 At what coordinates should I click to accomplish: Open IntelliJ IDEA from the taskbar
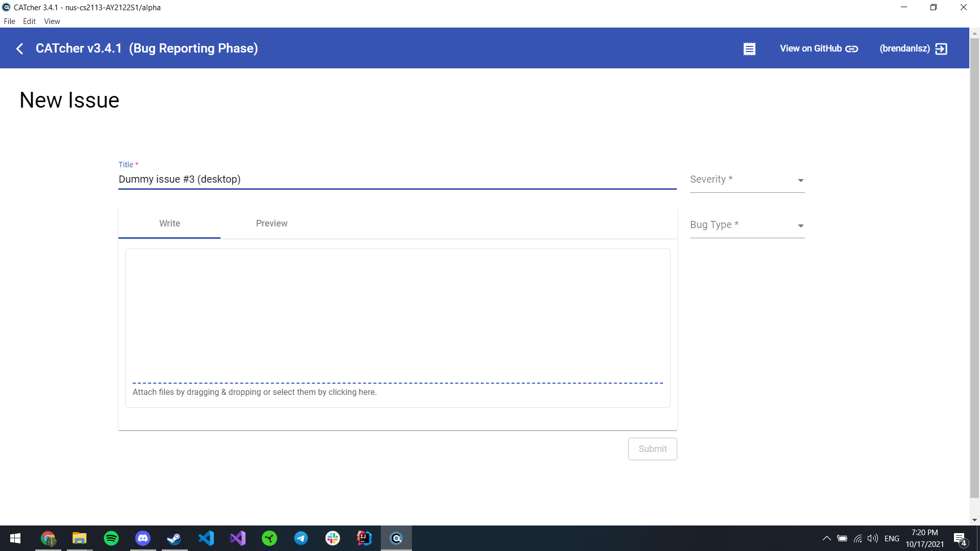[364, 538]
